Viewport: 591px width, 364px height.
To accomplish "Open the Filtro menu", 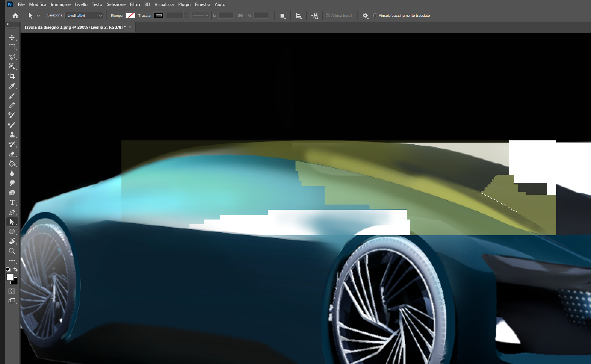I will [x=135, y=4].
